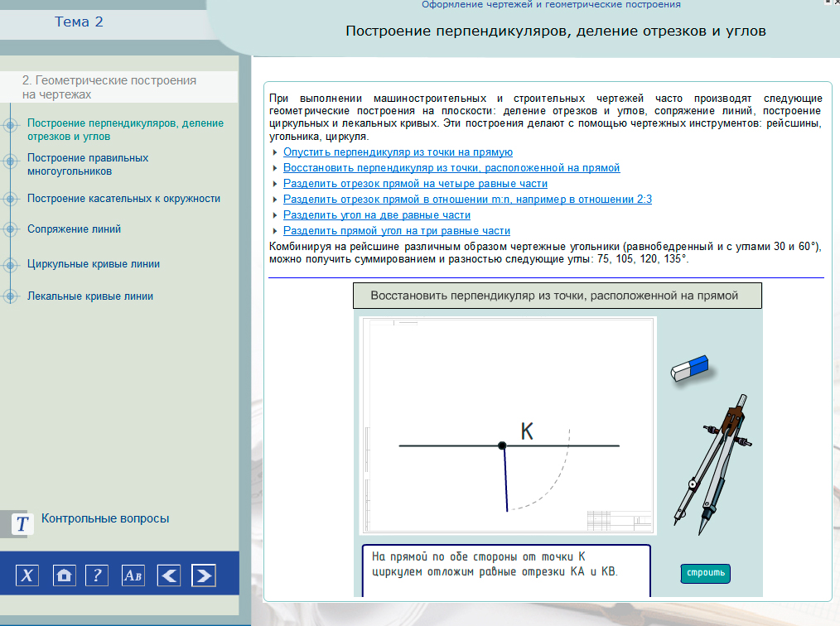Open link Опустить перпендикуляр из точки на прямую

point(398,152)
